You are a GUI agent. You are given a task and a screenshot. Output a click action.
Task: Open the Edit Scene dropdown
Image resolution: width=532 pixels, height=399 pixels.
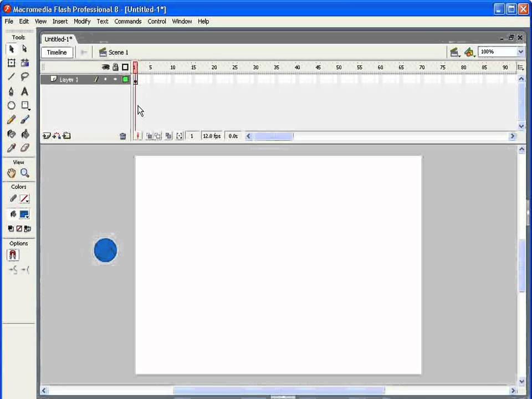(x=454, y=52)
